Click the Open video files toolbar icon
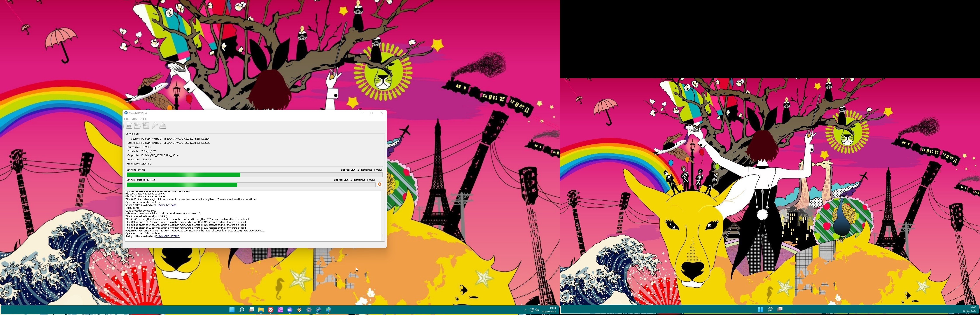 click(129, 126)
